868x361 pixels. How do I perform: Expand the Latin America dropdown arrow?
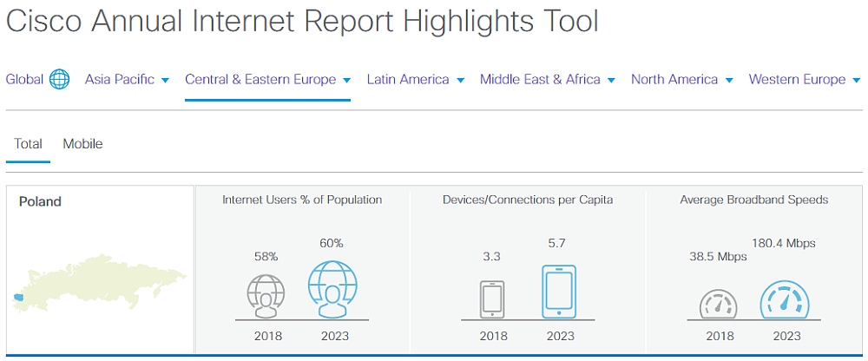coord(460,81)
